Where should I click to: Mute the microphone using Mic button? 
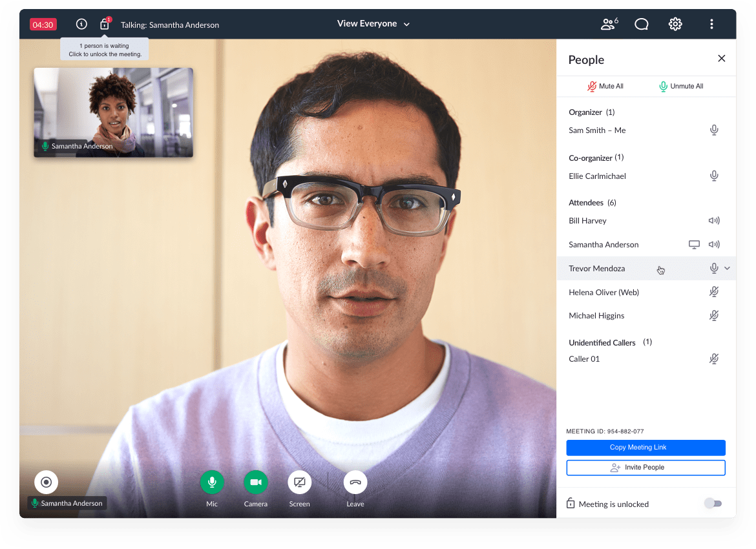[x=212, y=482]
